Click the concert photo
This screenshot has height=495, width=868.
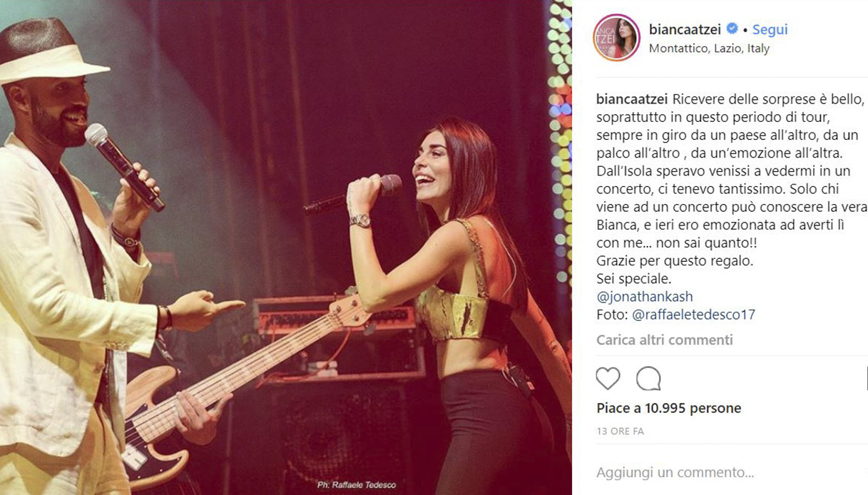point(286,247)
